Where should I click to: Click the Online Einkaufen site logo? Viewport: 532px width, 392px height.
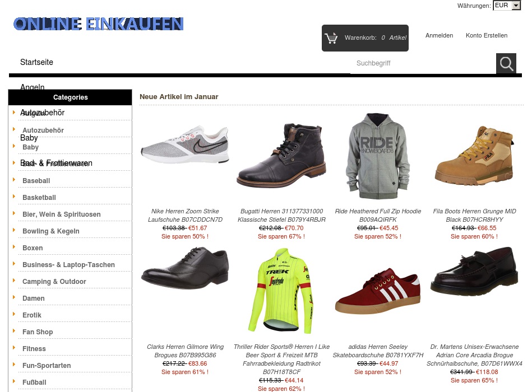pyautogui.click(x=99, y=24)
